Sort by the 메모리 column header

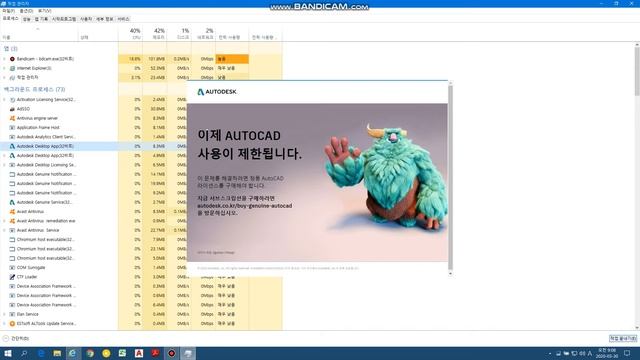click(155, 33)
